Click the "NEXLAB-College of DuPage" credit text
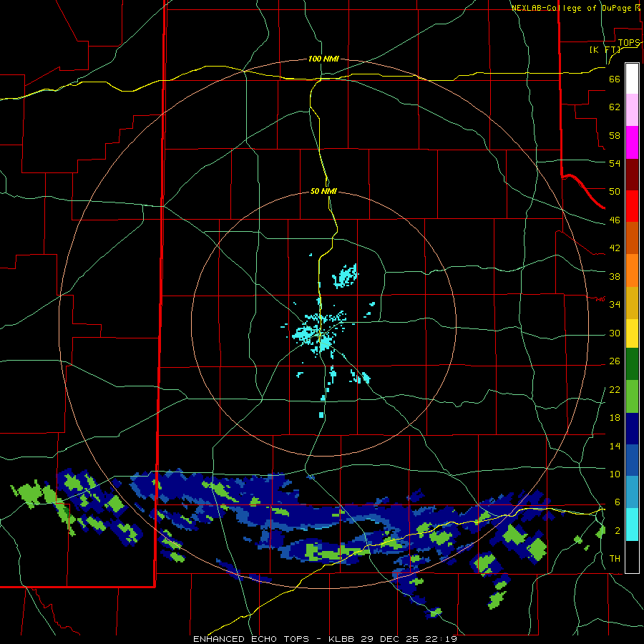 point(572,8)
